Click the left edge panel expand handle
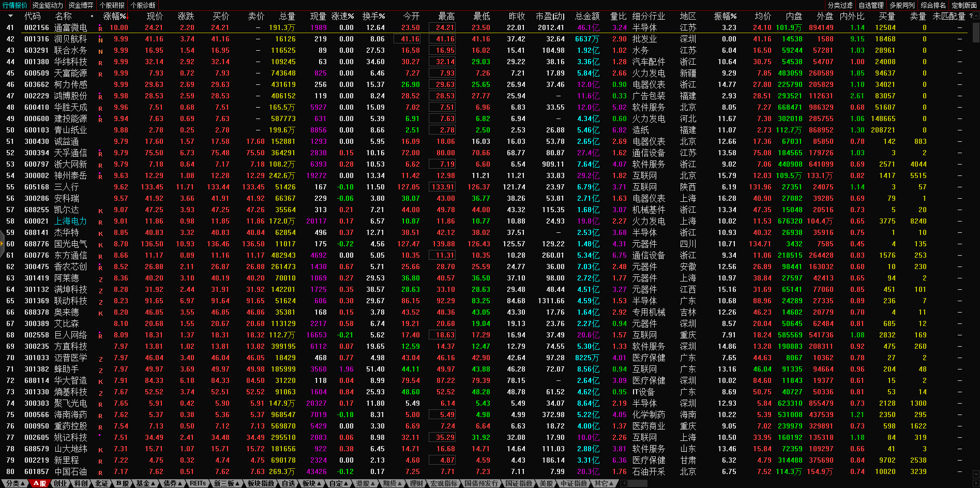980x488 pixels. point(2,243)
